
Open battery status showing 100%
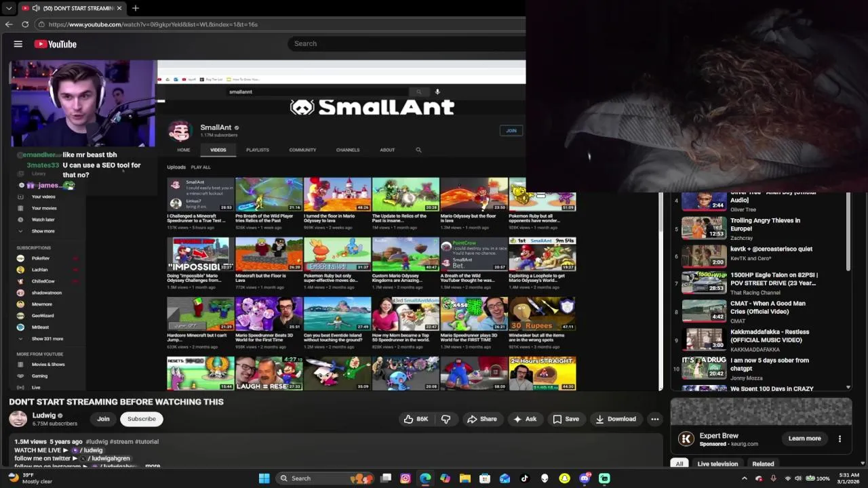(818, 479)
